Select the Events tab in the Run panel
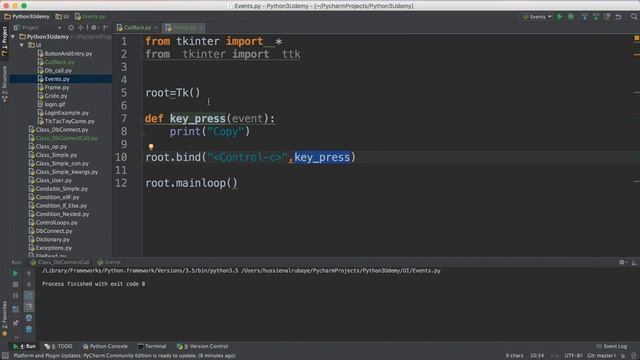This screenshot has width=640, height=360. pyautogui.click(x=109, y=262)
